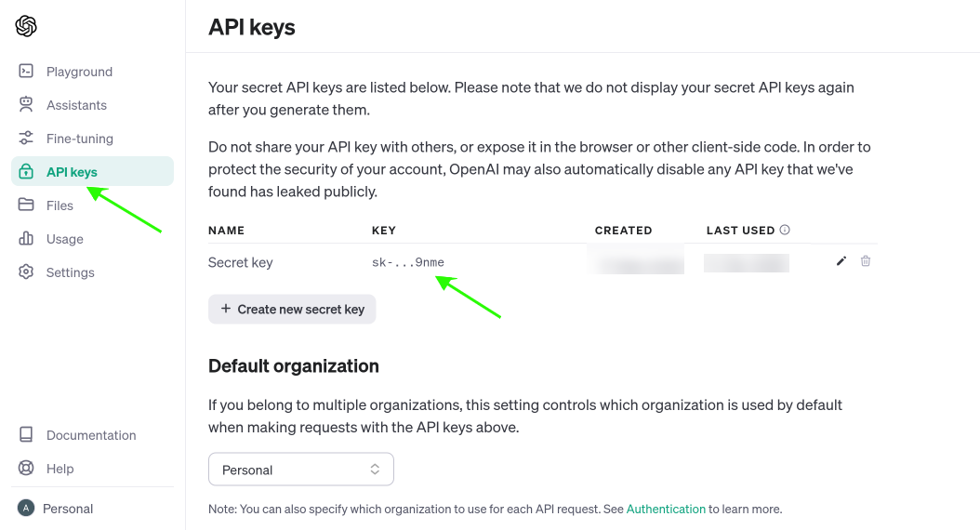Click the OpenAI logo icon
Viewport: 980px width, 530px height.
tap(26, 26)
